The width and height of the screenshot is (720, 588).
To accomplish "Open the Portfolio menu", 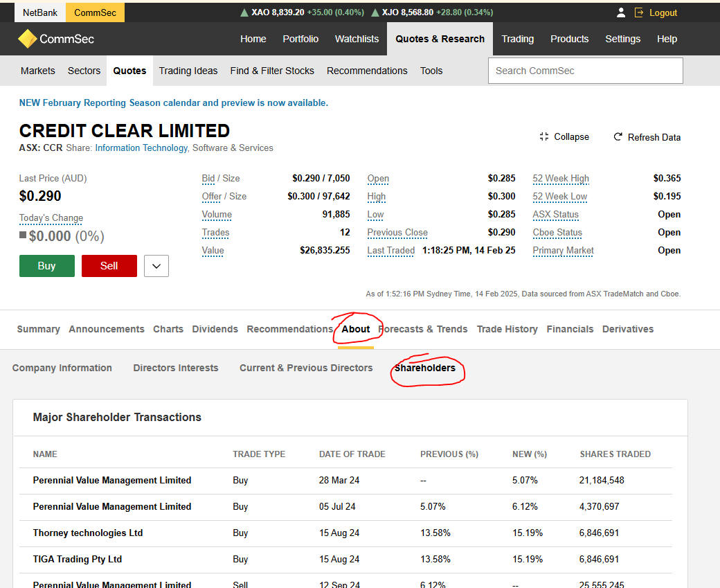I will 300,39.
